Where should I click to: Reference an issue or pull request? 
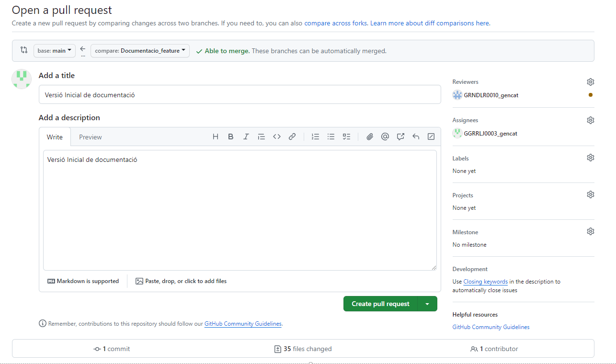pyautogui.click(x=400, y=136)
